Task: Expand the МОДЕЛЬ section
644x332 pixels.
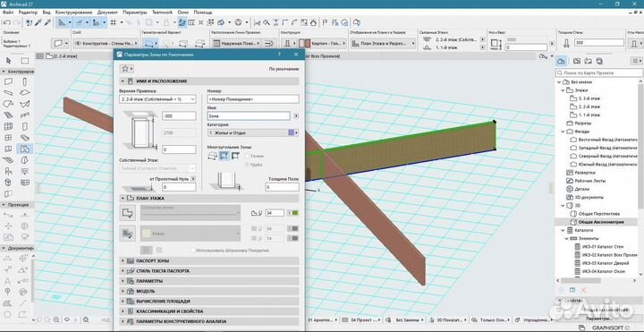Action: pyautogui.click(x=209, y=291)
